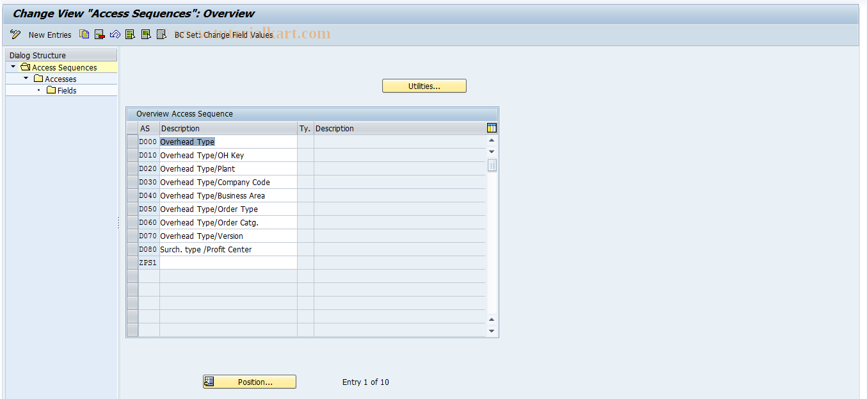The image size is (868, 399).
Task: Click the table scroll down arrow at bottom
Action: (492, 331)
